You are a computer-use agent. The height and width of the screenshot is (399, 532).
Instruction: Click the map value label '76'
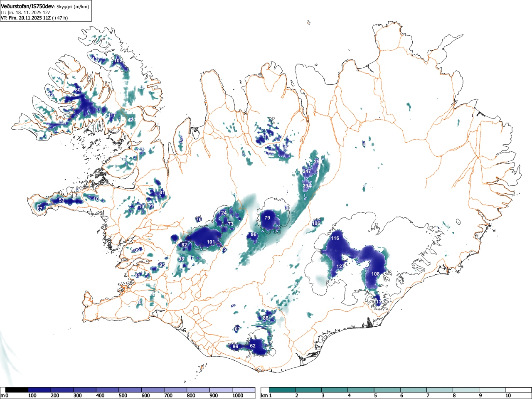199,219
